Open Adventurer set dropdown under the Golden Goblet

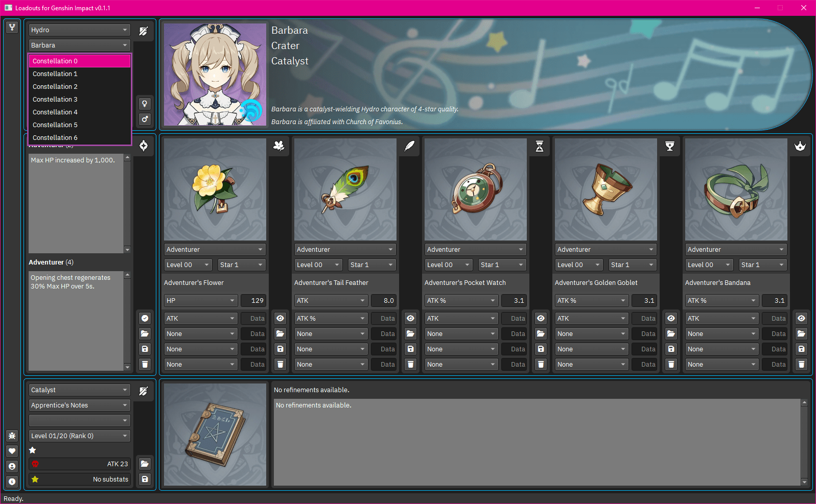point(606,250)
